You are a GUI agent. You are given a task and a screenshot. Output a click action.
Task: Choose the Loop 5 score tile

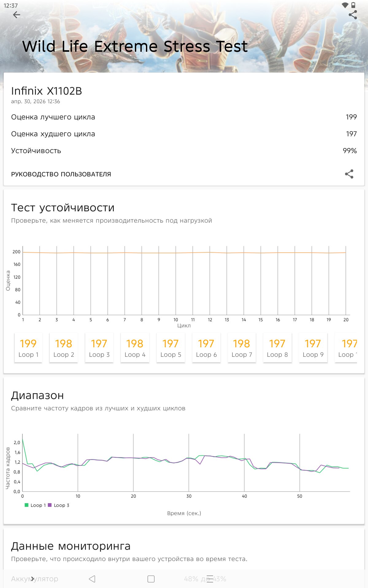tap(171, 348)
